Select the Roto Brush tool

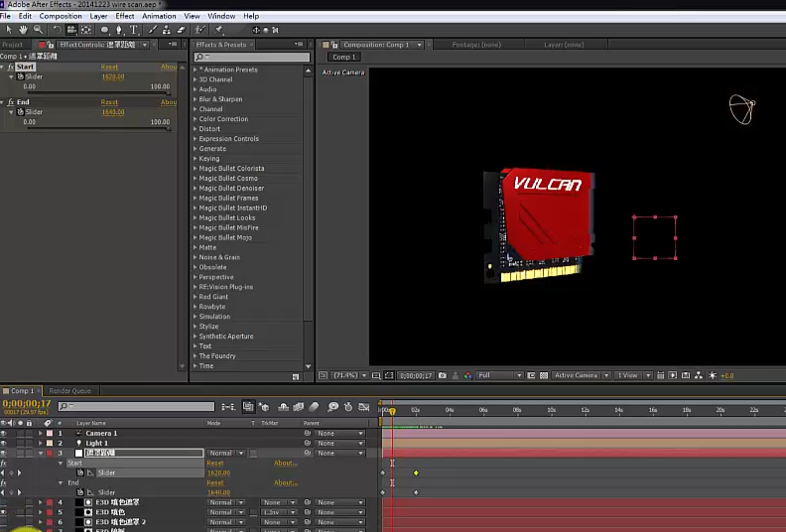[x=200, y=30]
